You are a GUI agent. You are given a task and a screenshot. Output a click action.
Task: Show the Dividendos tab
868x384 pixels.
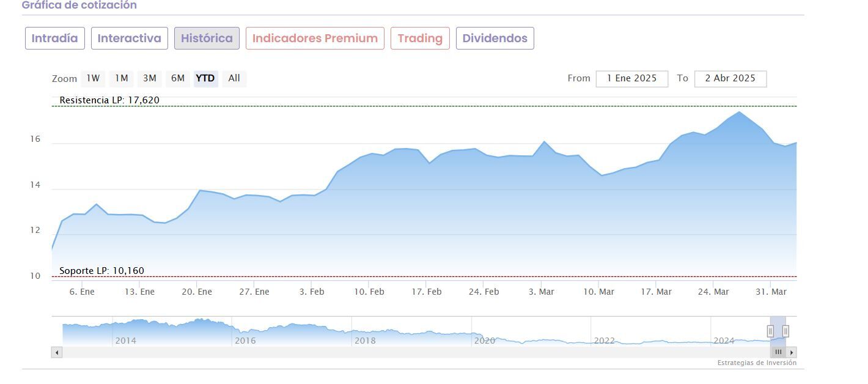coord(495,39)
